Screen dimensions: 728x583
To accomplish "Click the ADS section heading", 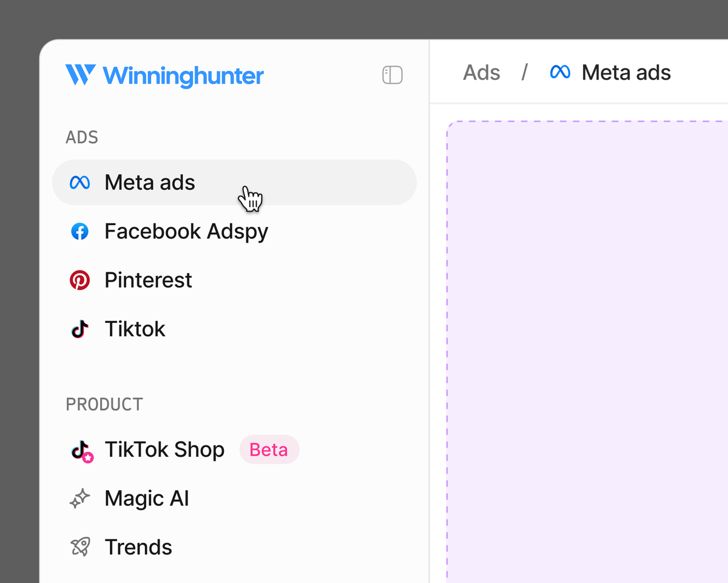I will [x=82, y=137].
